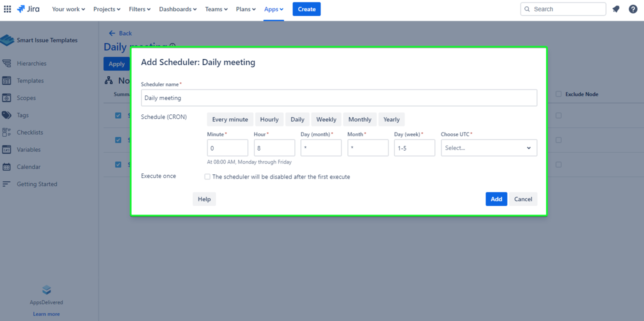Open the Choose UTC dropdown
Viewport: 644px width, 321px height.
click(x=488, y=148)
